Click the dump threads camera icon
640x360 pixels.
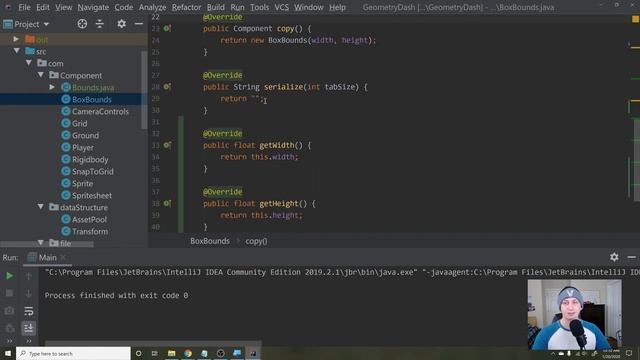coord(9,311)
